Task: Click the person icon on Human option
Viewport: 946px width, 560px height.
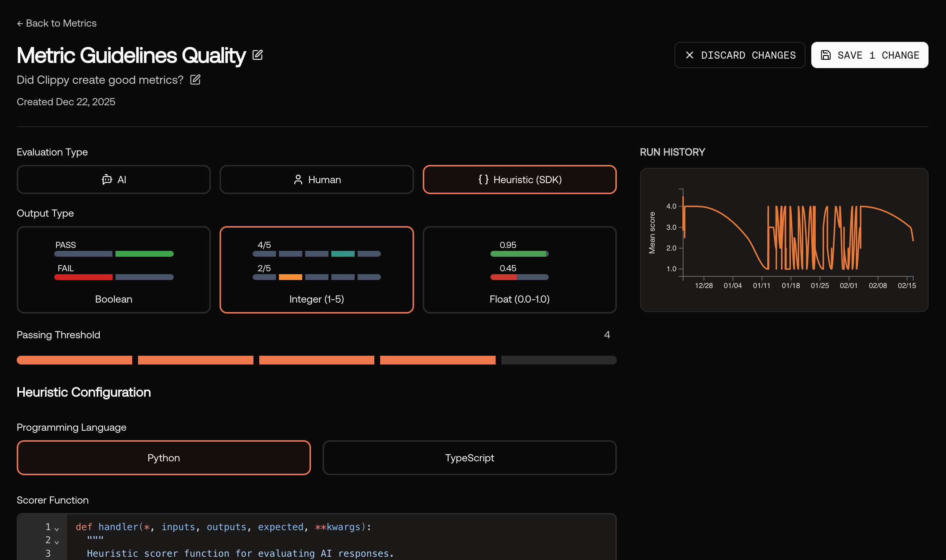Action: [298, 180]
